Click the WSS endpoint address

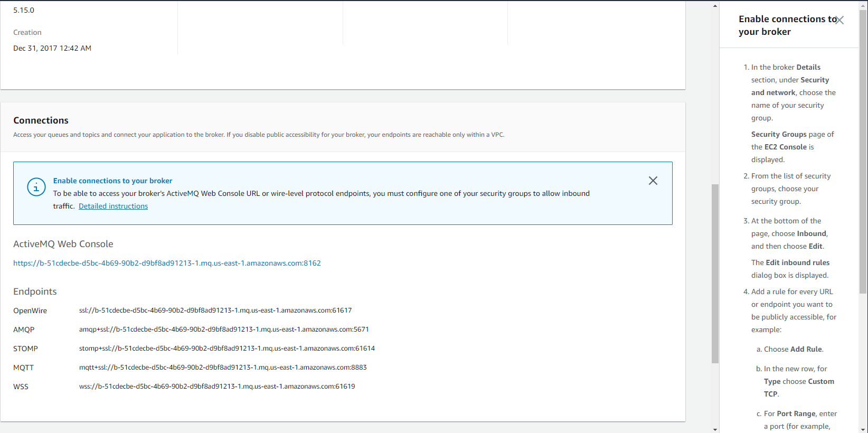[216, 387]
